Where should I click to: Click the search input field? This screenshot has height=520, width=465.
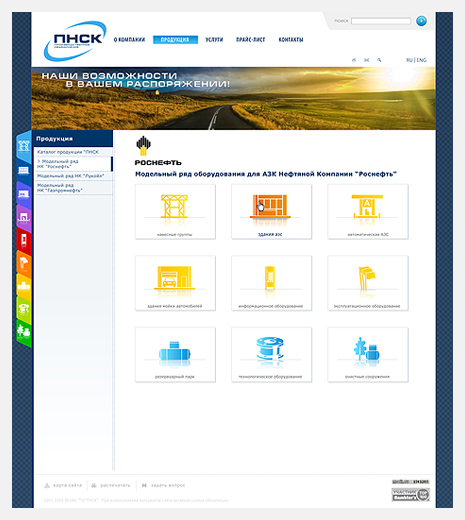[381, 21]
